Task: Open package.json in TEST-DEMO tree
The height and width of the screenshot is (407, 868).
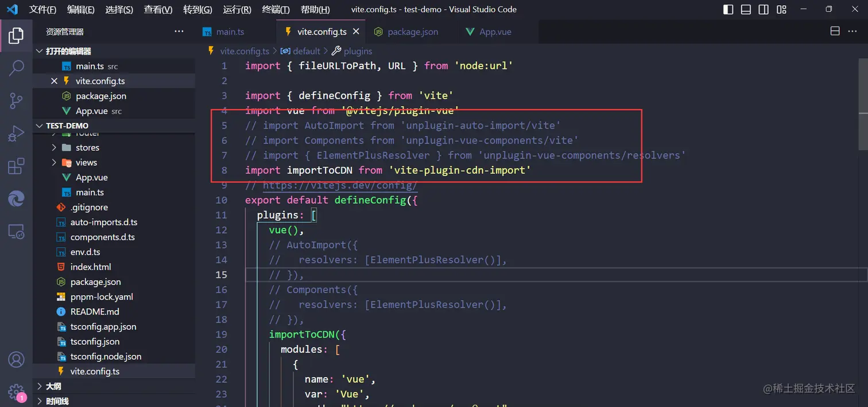Action: click(x=114, y=282)
